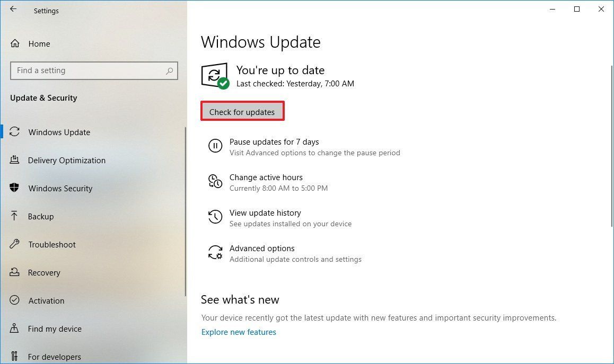Open the Explore new features link
The image size is (614, 364).
[239, 332]
